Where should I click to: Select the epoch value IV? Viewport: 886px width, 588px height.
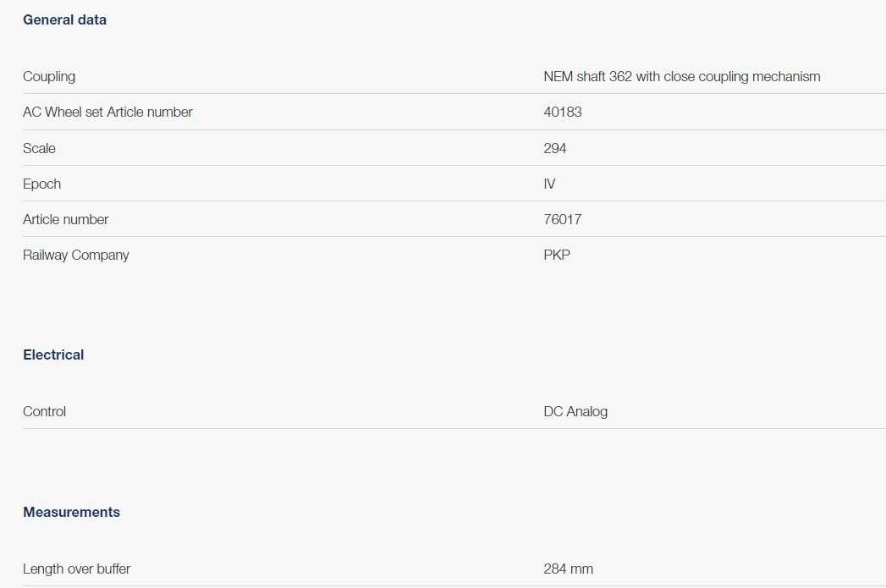(550, 184)
